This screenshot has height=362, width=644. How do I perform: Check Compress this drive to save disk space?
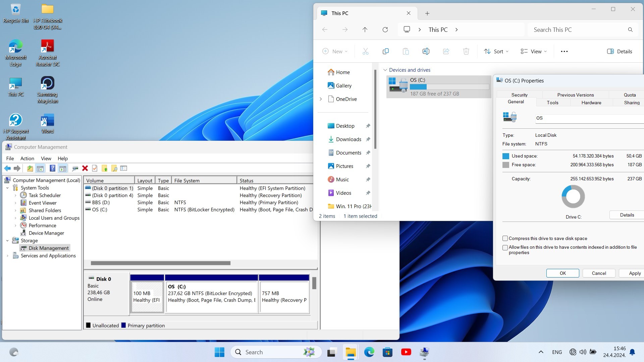(x=505, y=238)
